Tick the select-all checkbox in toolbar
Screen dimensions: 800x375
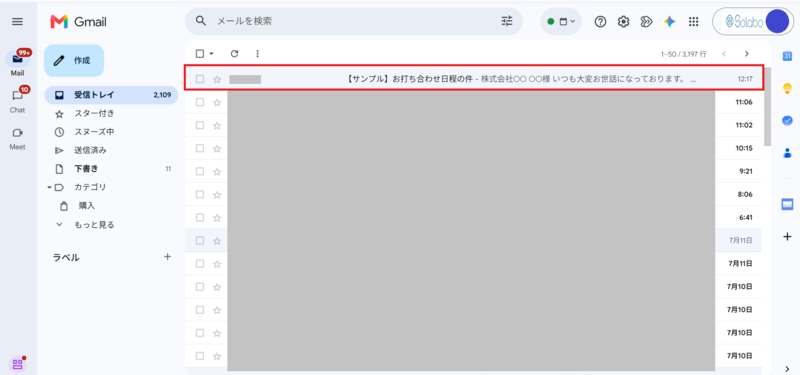coord(200,54)
